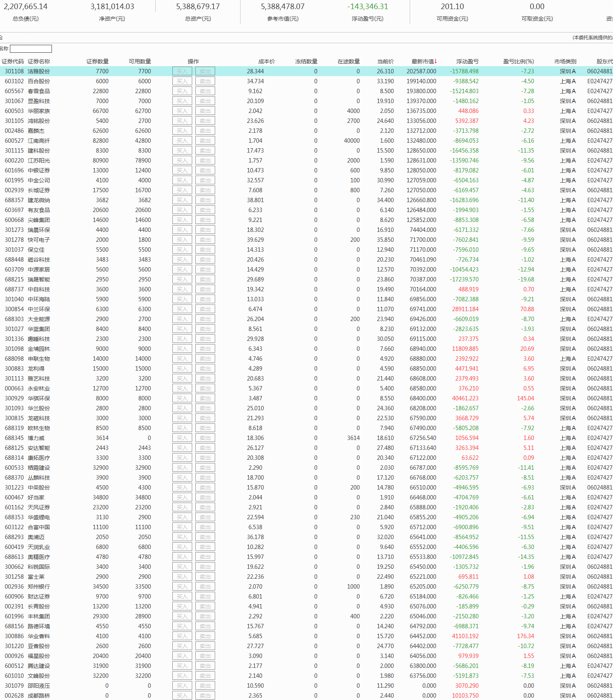Click 买入 in the 尖峰集团 row

pyautogui.click(x=182, y=220)
